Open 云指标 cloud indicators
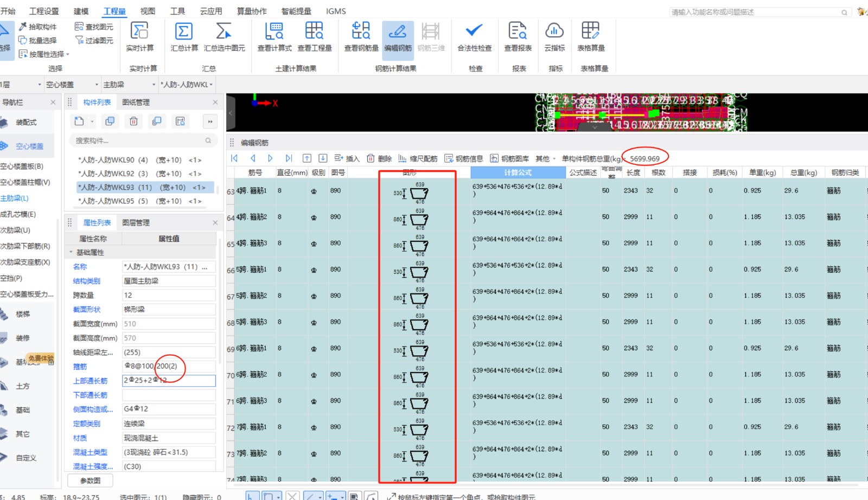The height and width of the screenshot is (500, 868). (554, 36)
